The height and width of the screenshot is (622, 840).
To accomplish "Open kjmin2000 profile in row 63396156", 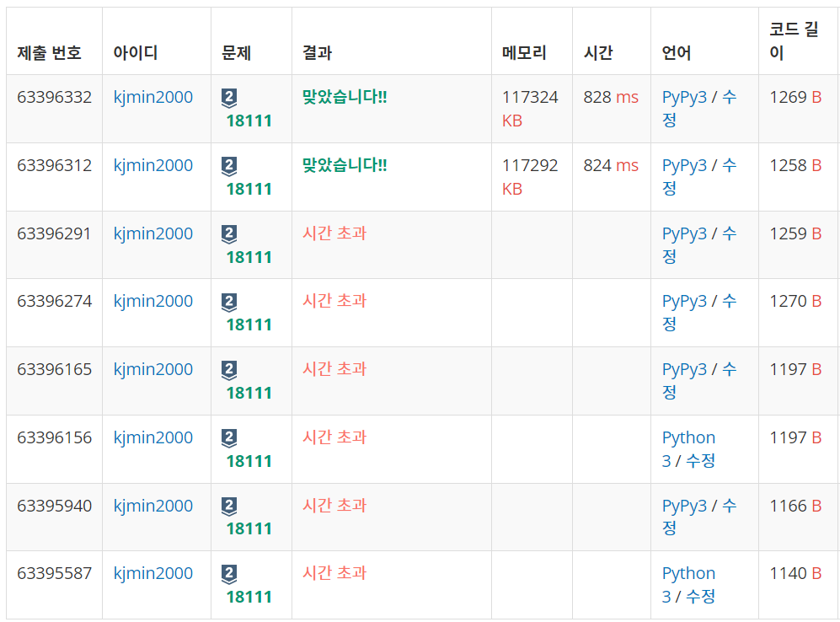I will point(153,437).
